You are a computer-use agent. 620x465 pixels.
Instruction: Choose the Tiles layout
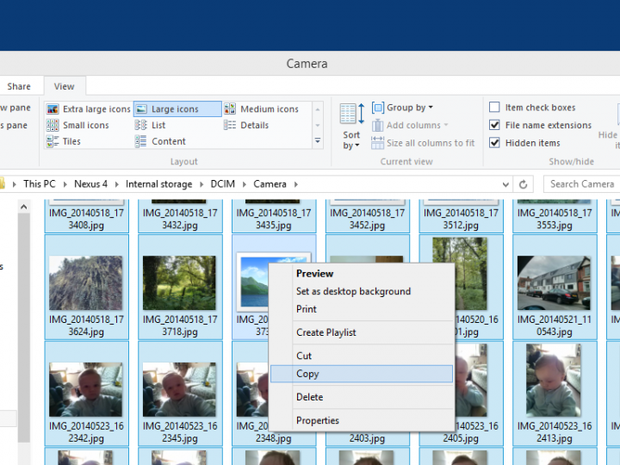coord(64,141)
